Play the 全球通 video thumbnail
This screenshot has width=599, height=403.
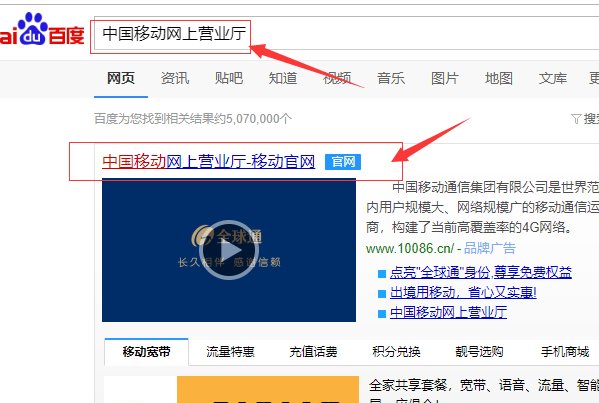pos(229,251)
